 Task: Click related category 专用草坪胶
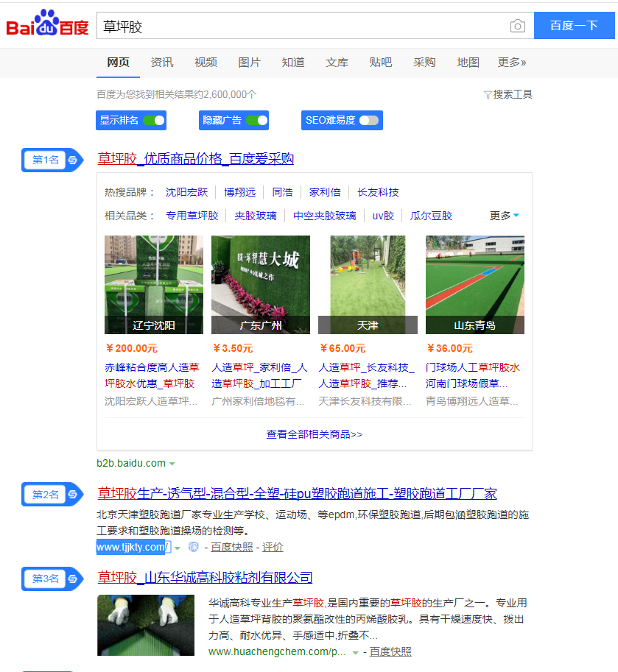[x=192, y=216]
